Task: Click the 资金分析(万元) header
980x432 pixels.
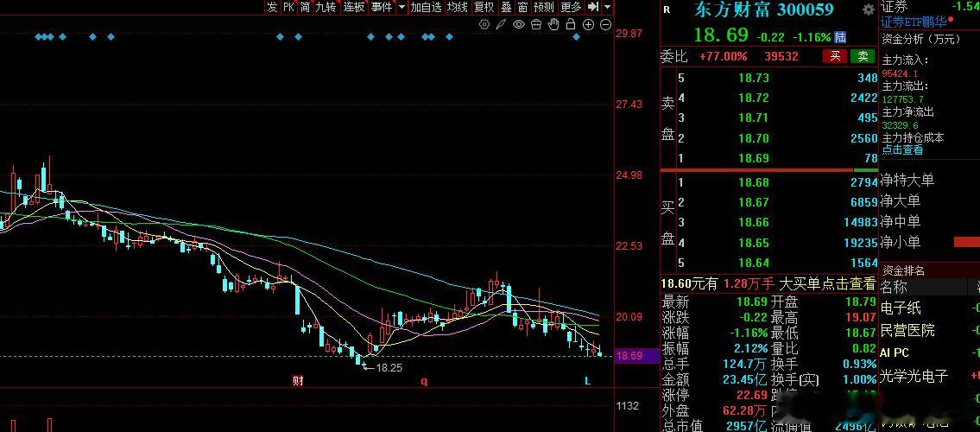Action: point(920,39)
